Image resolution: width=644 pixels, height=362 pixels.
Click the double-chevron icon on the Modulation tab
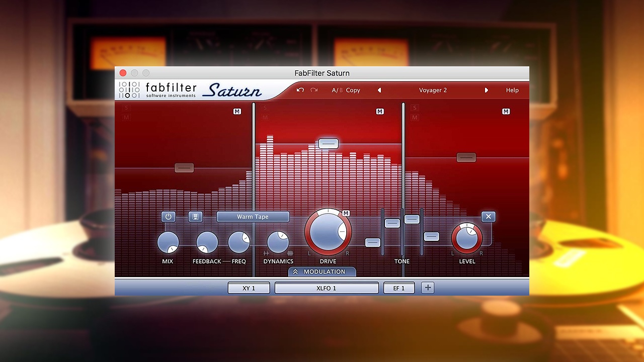pos(295,271)
